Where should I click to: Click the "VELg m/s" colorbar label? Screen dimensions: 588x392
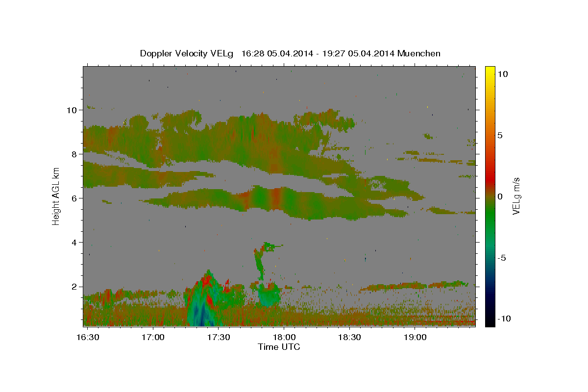(516, 196)
